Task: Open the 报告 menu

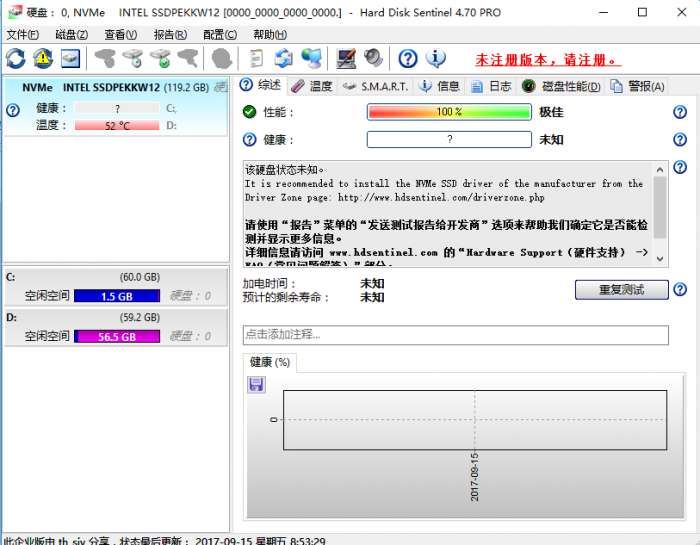Action: (169, 34)
